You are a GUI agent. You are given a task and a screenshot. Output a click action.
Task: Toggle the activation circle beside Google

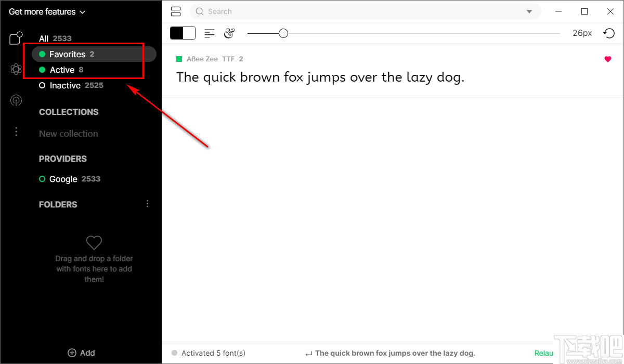[42, 179]
